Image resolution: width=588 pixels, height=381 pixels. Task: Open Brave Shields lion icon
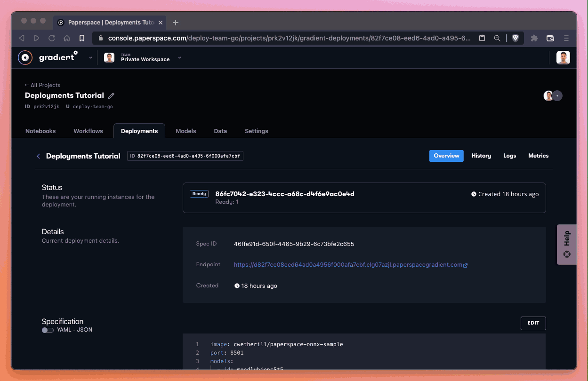(515, 38)
